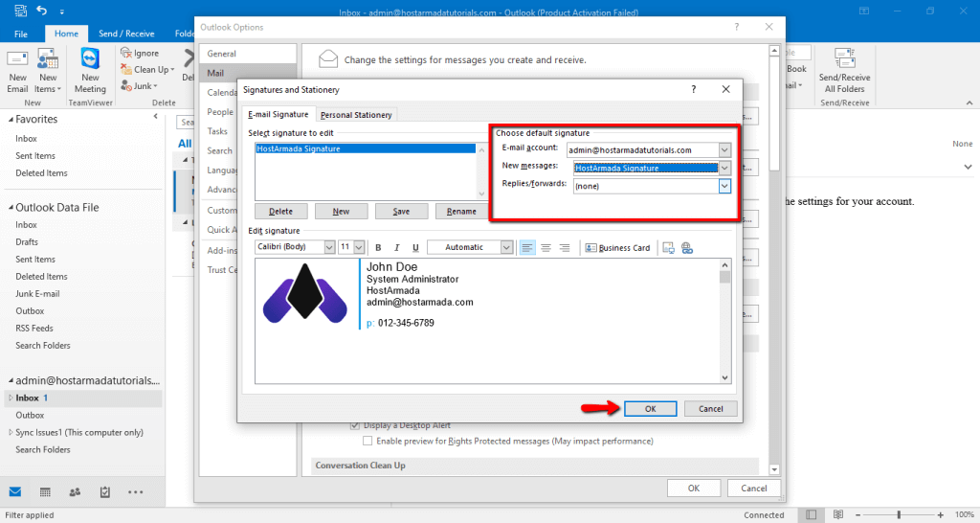Start a TeamViewer New Meeting

coord(90,72)
